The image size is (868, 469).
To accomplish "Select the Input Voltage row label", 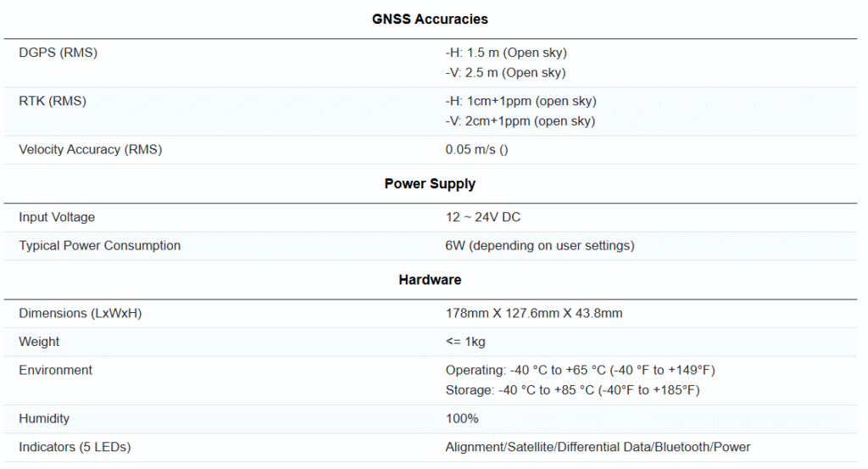I will 57,217.
